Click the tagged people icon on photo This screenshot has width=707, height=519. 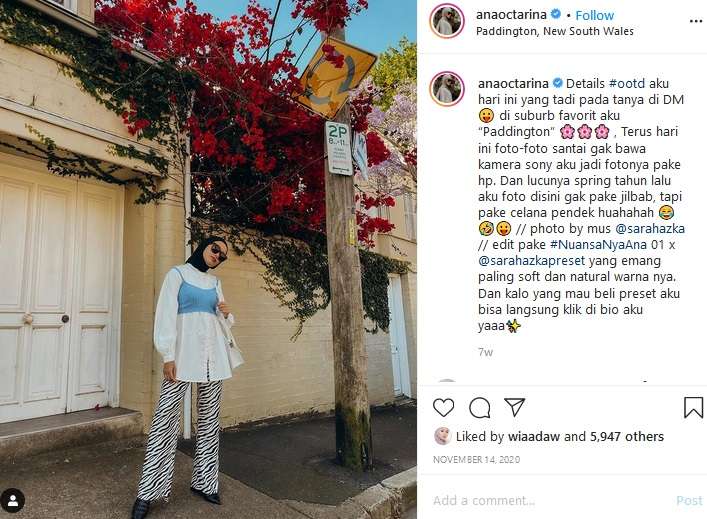pyautogui.click(x=13, y=501)
